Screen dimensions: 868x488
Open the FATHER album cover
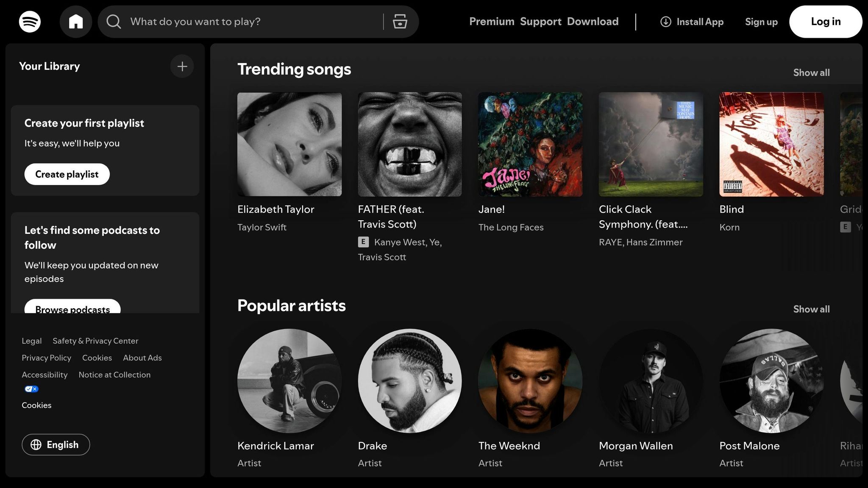[x=410, y=144]
